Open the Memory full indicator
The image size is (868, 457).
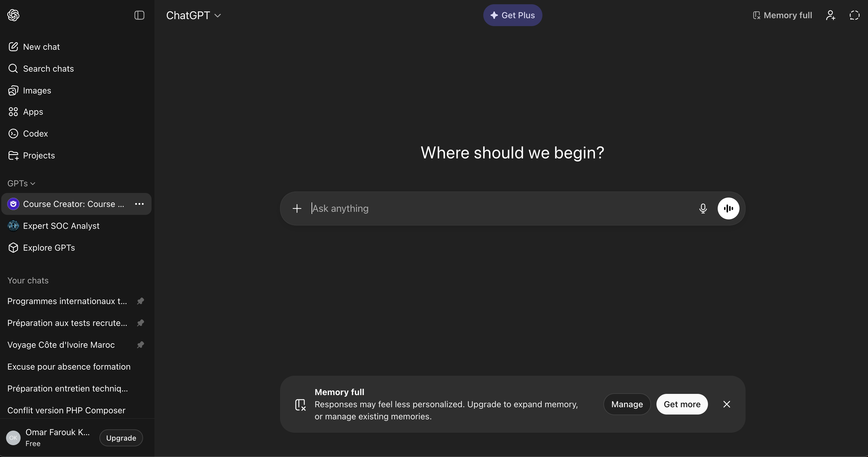coord(783,15)
